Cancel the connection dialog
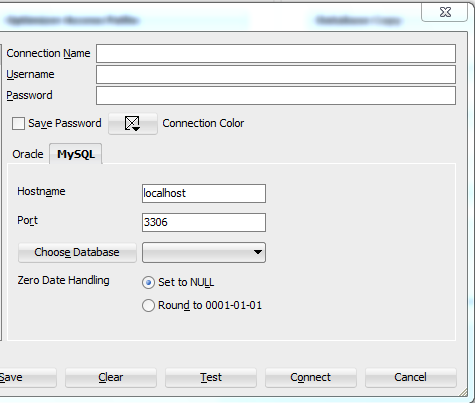The image size is (475, 403). [410, 377]
